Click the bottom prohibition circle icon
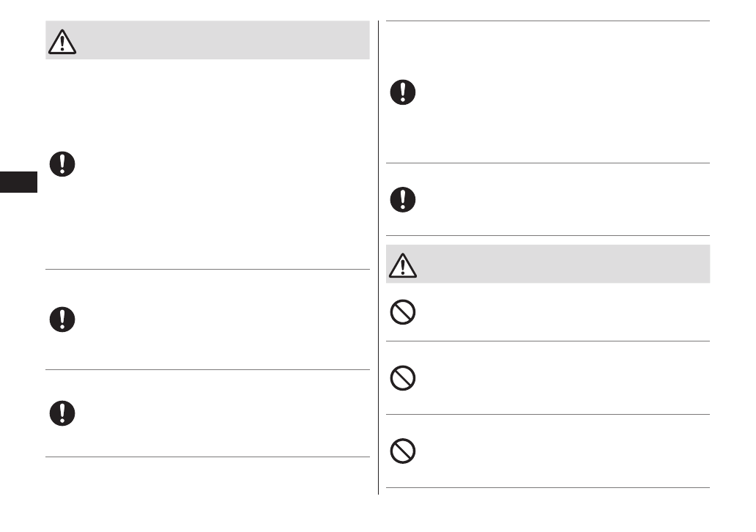 pyautogui.click(x=403, y=451)
